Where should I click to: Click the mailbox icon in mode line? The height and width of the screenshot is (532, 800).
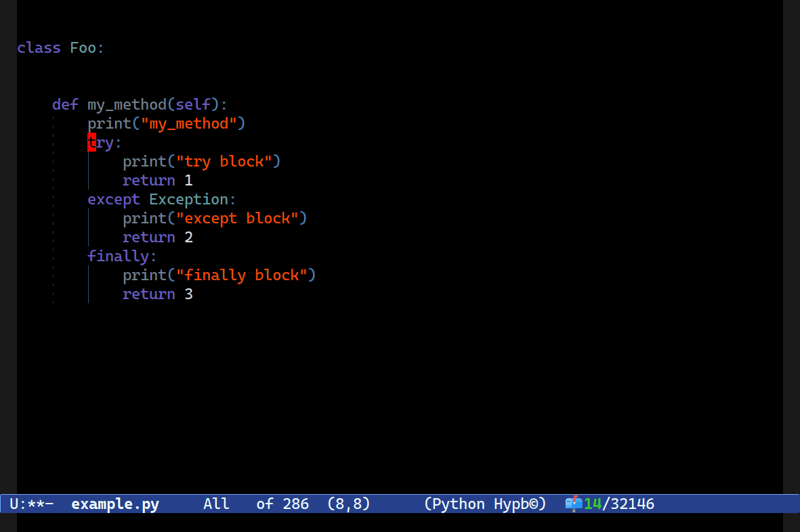click(x=574, y=504)
